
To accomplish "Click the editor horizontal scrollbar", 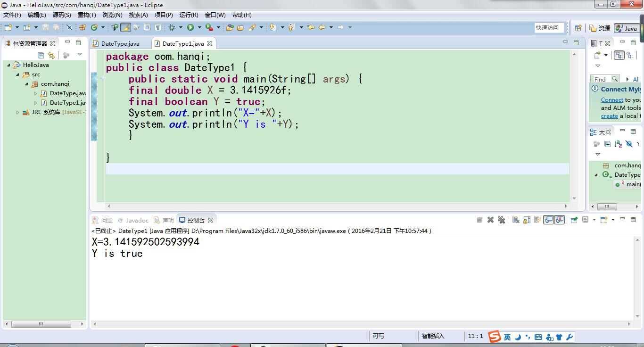I will (338, 206).
